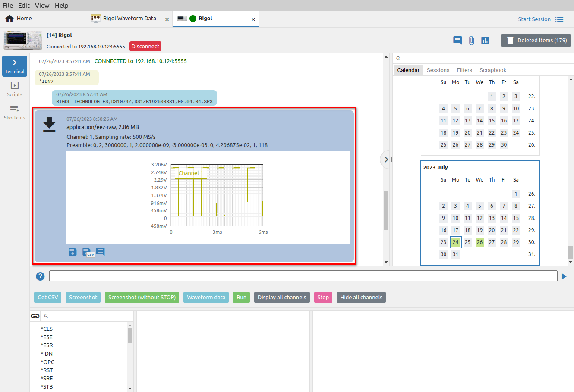574x392 pixels.
Task: Collapse the right side panel chevron
Action: tap(386, 160)
